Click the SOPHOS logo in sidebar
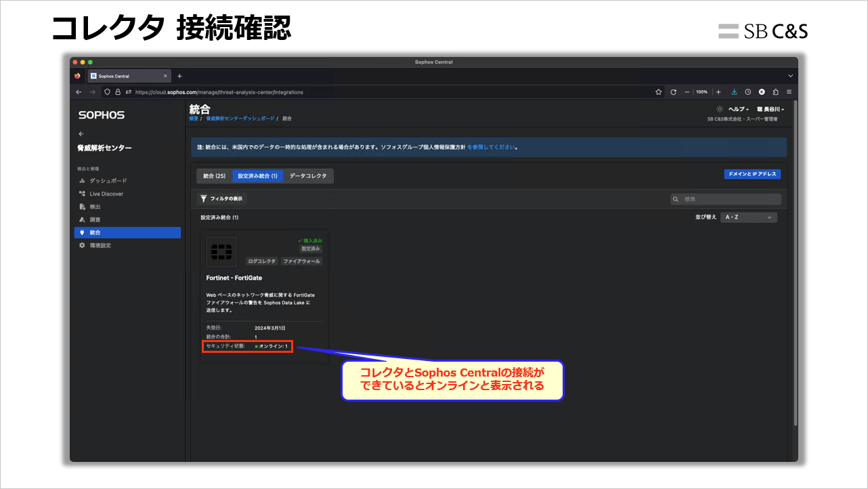Screen dimensions: 868x489 click(102, 115)
